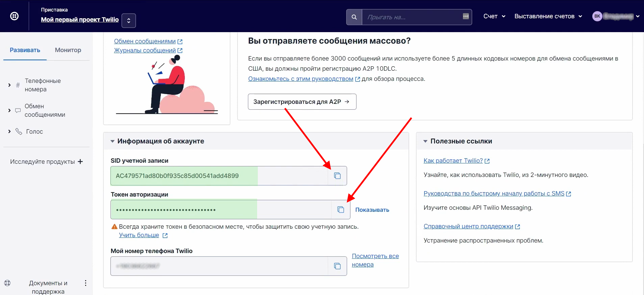
Task: Copy my Twilio phone number
Action: tap(337, 266)
